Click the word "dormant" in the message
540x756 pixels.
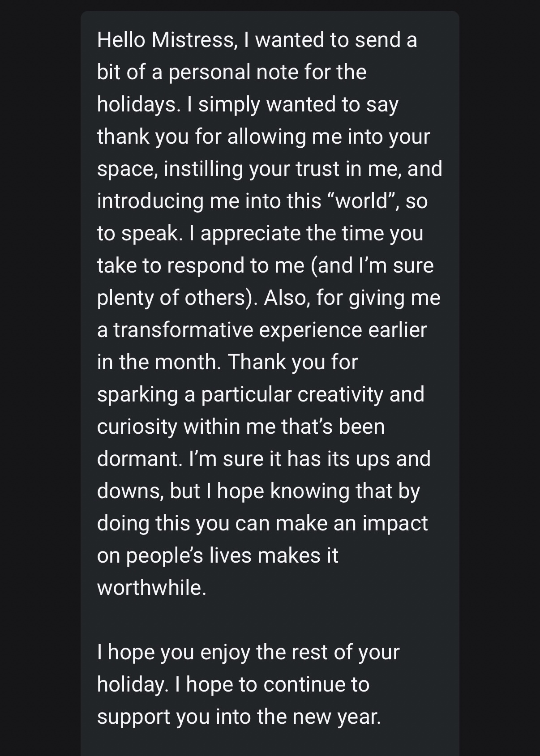click(139, 459)
